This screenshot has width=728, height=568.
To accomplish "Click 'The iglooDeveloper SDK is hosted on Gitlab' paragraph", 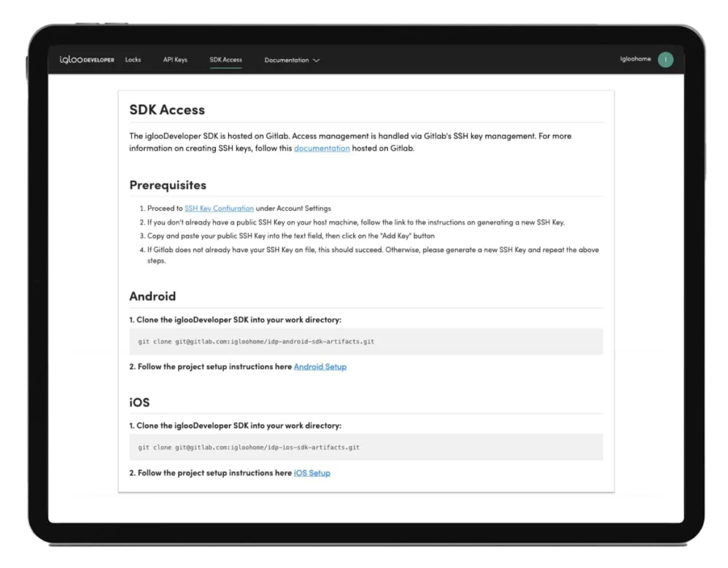I will tap(351, 142).
